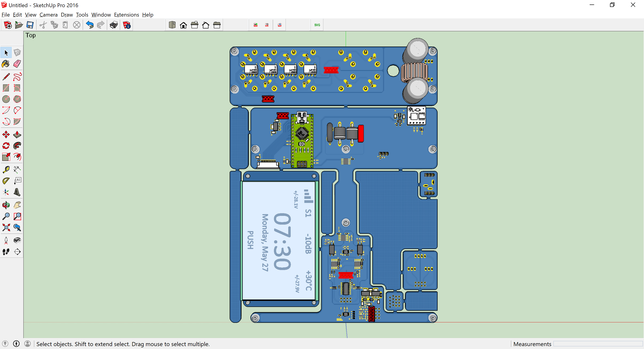Select the Rotated Rectangle tool

pyautogui.click(x=17, y=88)
